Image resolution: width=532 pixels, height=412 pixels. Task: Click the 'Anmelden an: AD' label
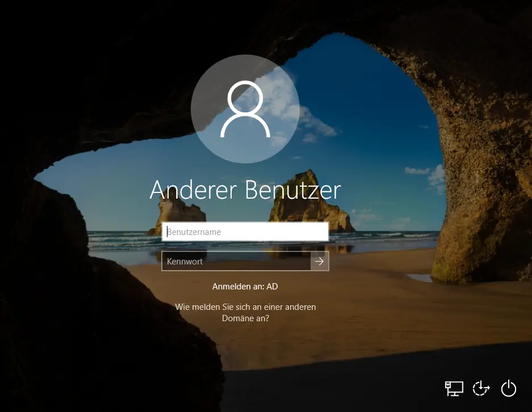(245, 287)
